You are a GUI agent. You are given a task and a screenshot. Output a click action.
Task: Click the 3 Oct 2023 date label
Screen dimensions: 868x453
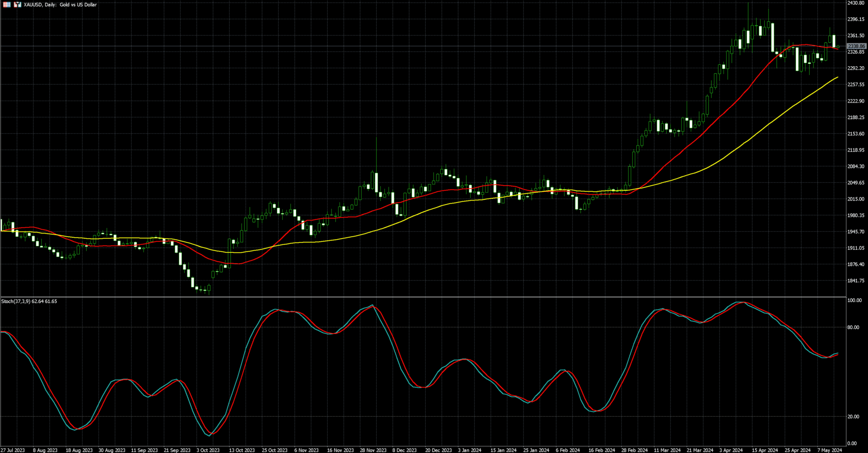(x=208, y=450)
